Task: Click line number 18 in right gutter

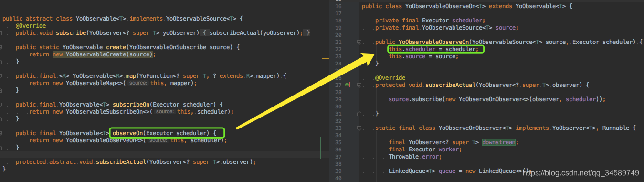Action: click(338, 21)
